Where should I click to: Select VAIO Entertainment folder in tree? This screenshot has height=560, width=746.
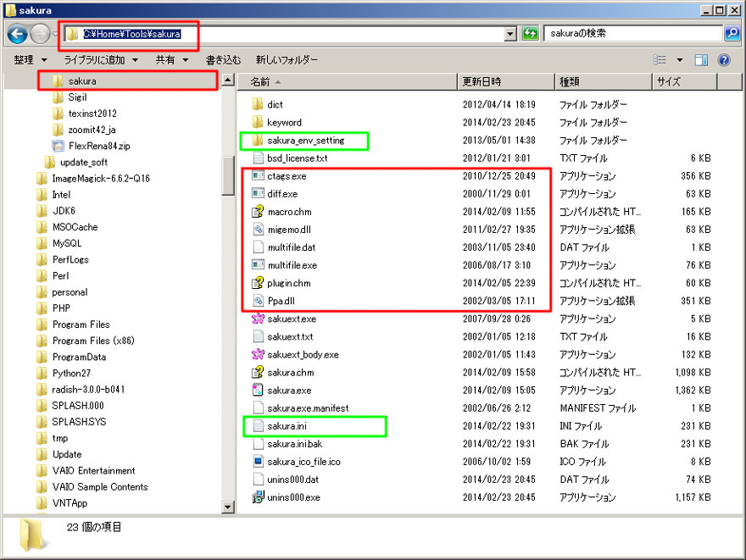(x=94, y=471)
